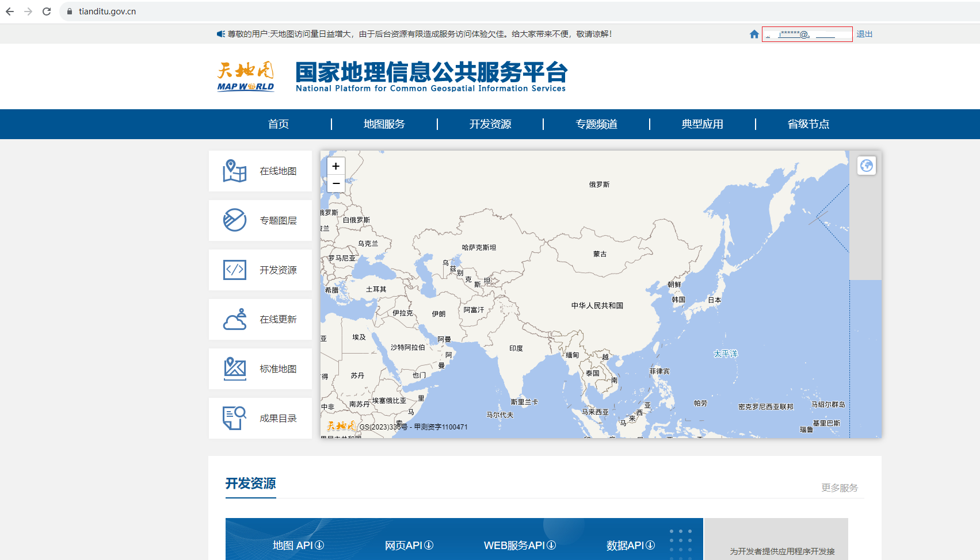The width and height of the screenshot is (980, 560).
Task: Click the 成果目录 catalog icon
Action: pyautogui.click(x=235, y=418)
